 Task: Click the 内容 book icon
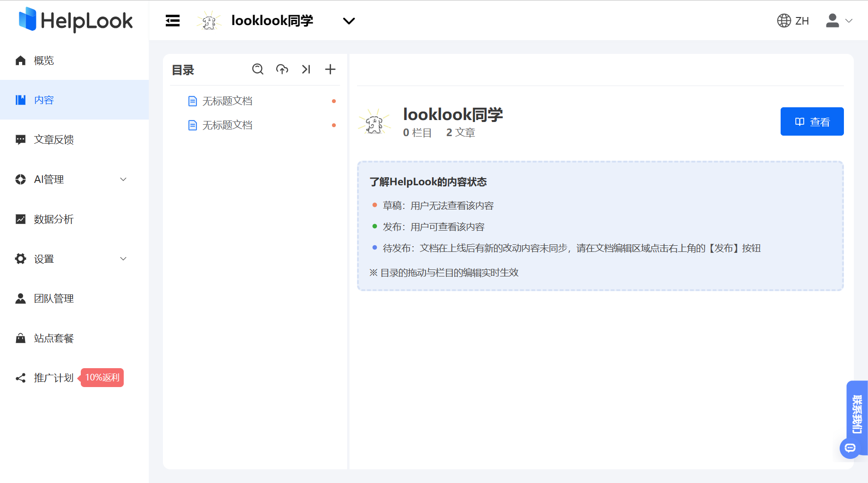[x=20, y=100]
